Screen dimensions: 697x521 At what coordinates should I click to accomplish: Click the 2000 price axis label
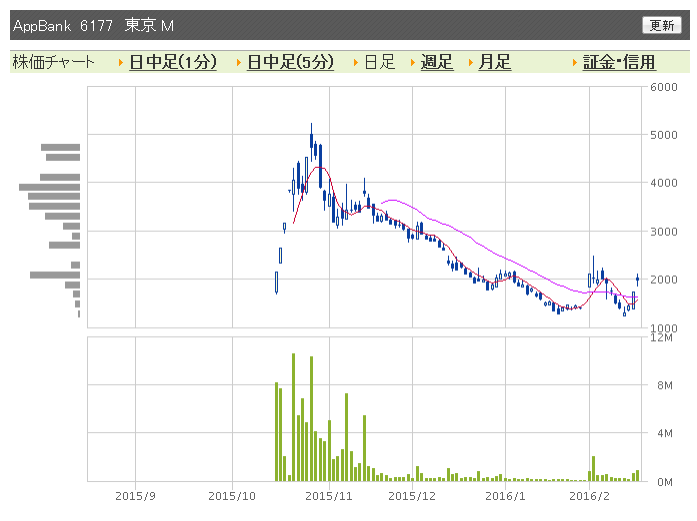pos(664,280)
